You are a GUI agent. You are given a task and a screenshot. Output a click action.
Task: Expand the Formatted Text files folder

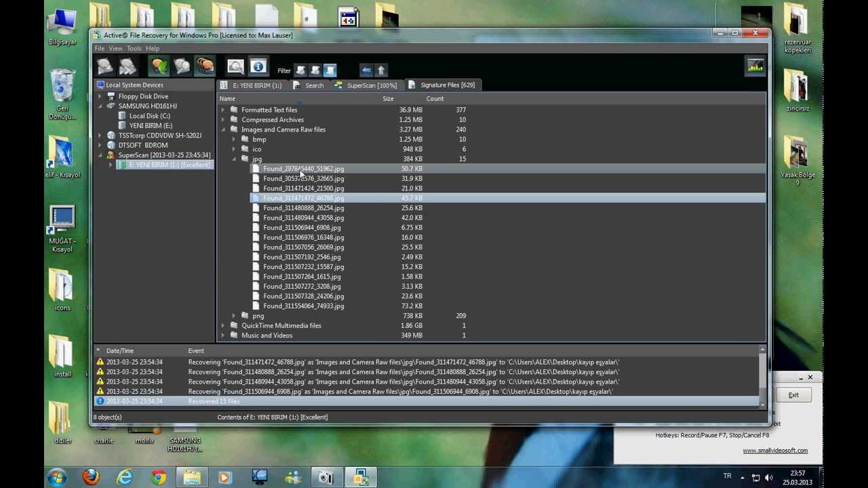point(223,110)
